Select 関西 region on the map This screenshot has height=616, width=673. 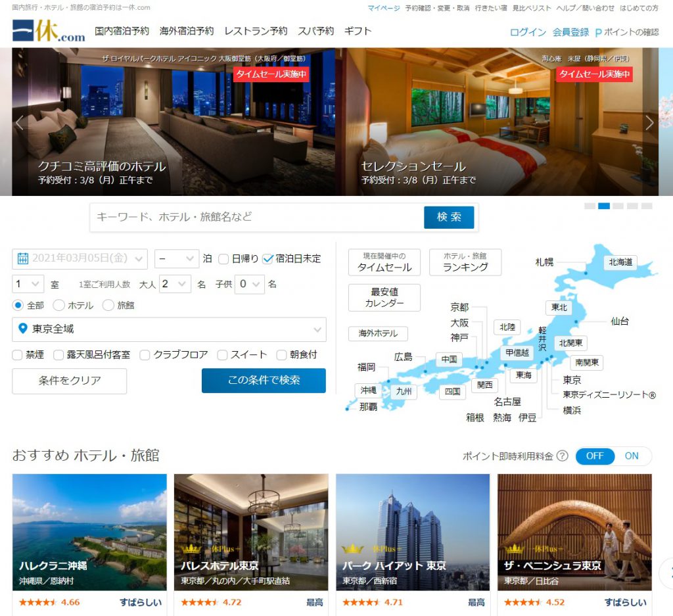[x=484, y=385]
